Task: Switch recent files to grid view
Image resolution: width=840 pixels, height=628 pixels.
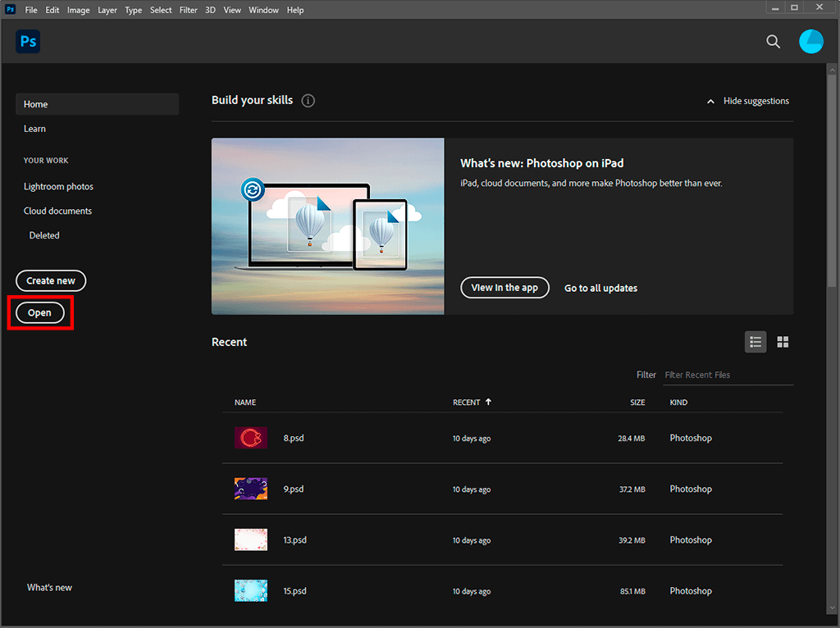Action: pos(783,342)
